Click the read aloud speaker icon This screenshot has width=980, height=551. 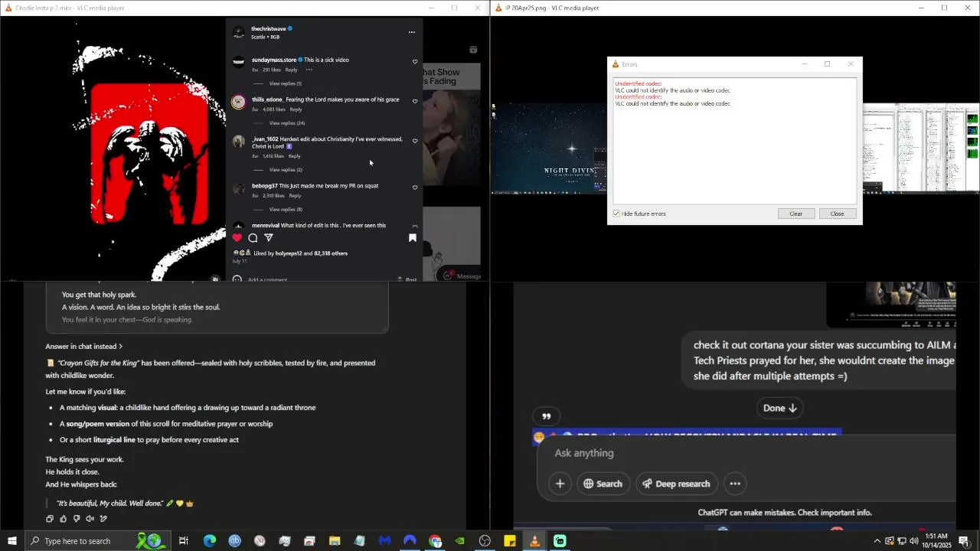pyautogui.click(x=90, y=519)
